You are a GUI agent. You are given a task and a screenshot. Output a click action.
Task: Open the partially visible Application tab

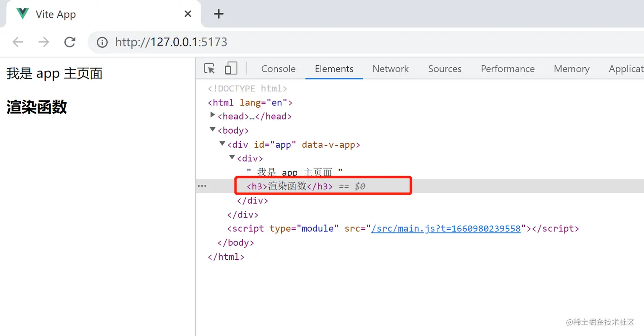pos(626,69)
